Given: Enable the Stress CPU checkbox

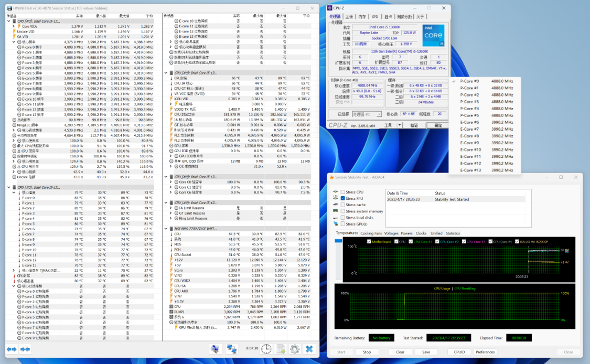Looking at the screenshot, I should click(x=343, y=192).
